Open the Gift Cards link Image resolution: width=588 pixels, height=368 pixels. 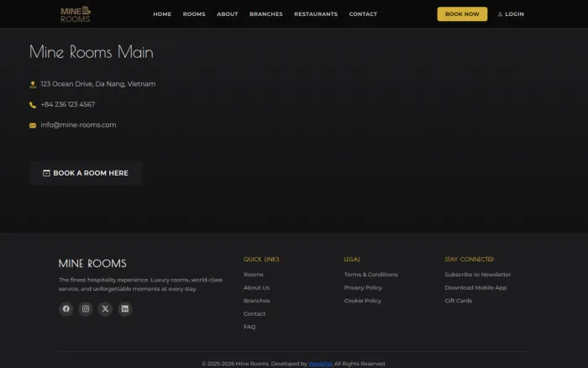[x=459, y=301]
